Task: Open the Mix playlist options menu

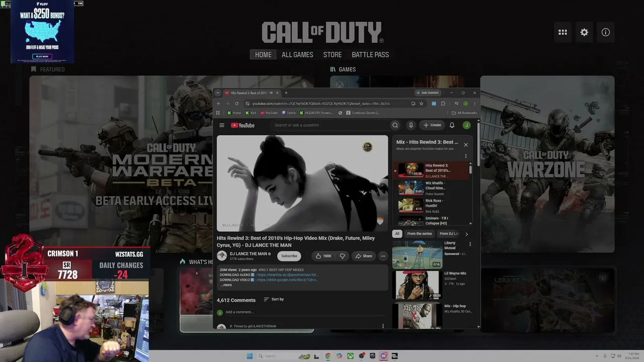Action: coord(465,156)
